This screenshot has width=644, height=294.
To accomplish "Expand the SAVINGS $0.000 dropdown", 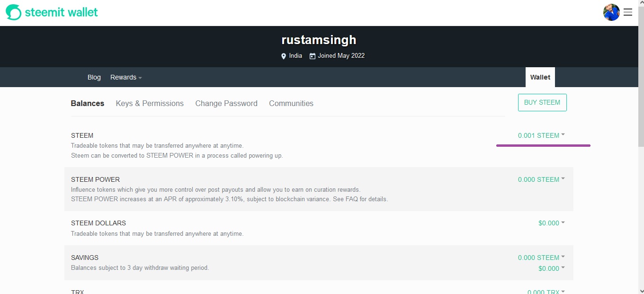I will 552,268.
